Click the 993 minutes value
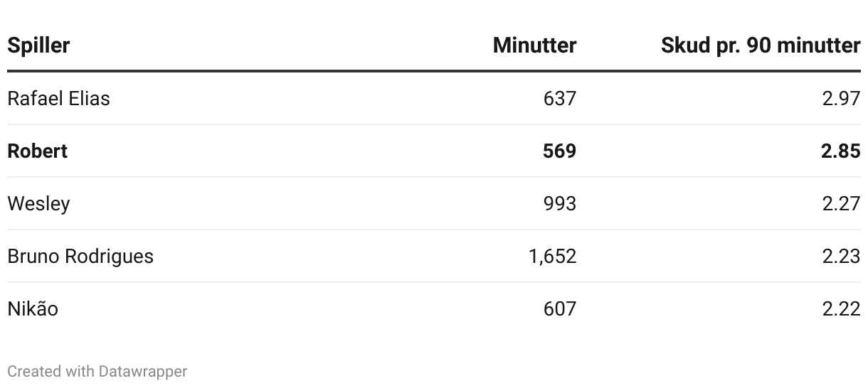Screen dimensions: 868x388 pos(560,203)
